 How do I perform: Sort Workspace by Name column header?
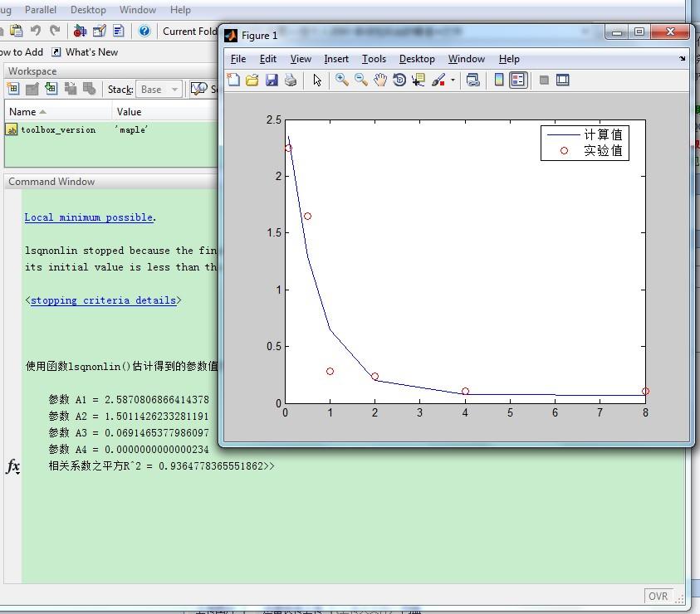point(58,111)
